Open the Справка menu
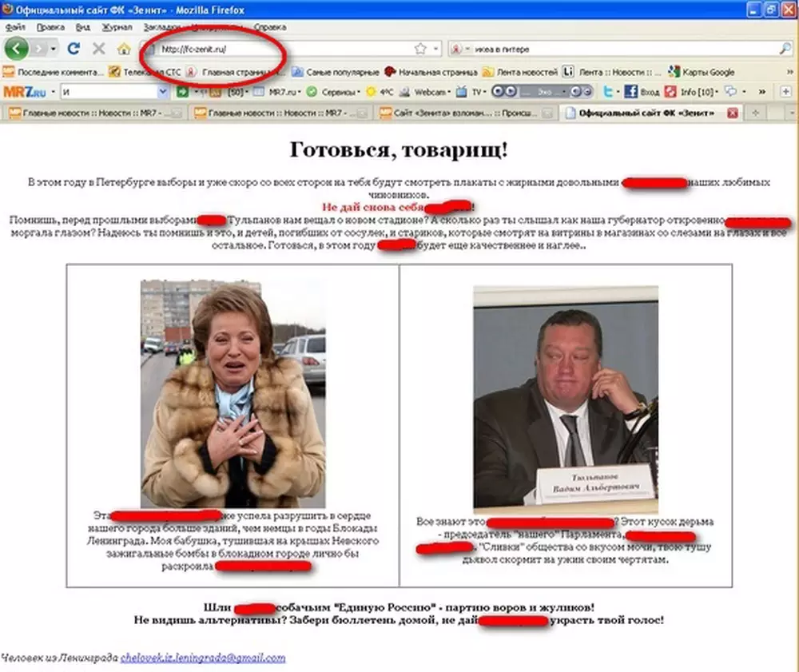This screenshot has width=799, height=672. (x=269, y=26)
